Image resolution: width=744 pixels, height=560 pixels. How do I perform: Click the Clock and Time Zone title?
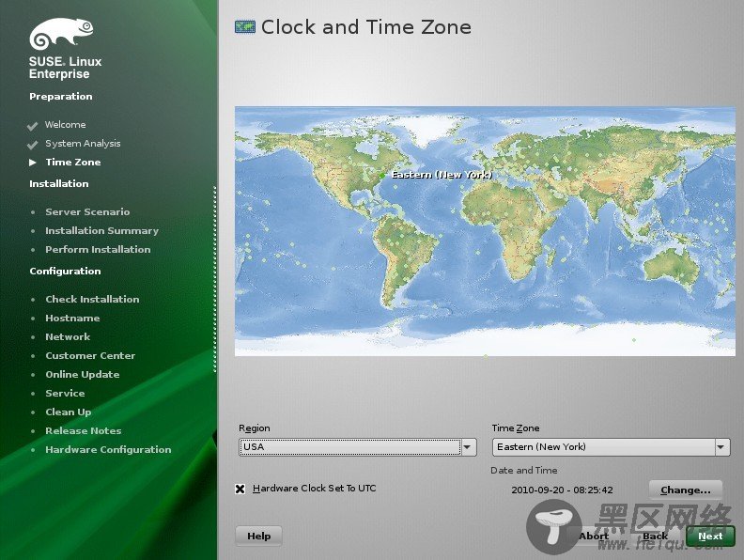tap(366, 27)
